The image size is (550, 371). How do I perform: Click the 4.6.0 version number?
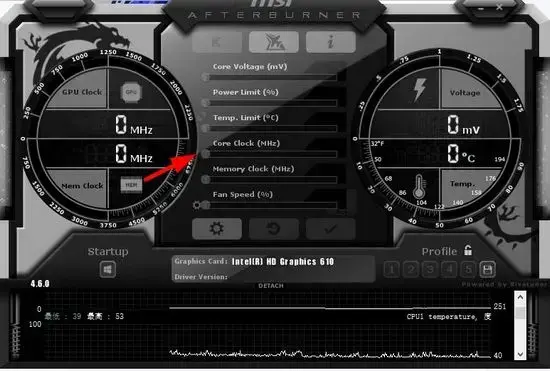point(40,284)
